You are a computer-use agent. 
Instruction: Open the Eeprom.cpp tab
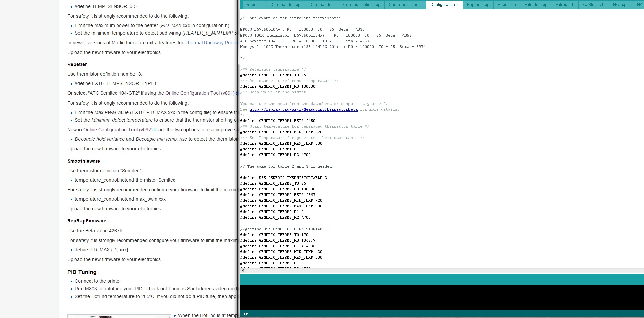click(478, 5)
